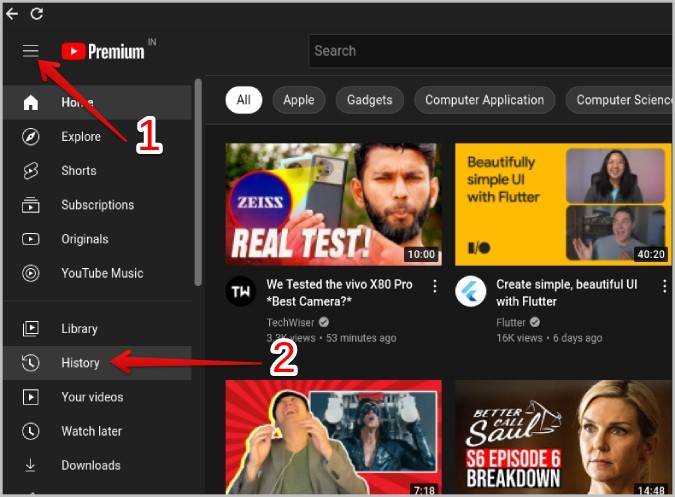The image size is (675, 497).
Task: Click the YouTube Music circular icon
Action: [31, 273]
